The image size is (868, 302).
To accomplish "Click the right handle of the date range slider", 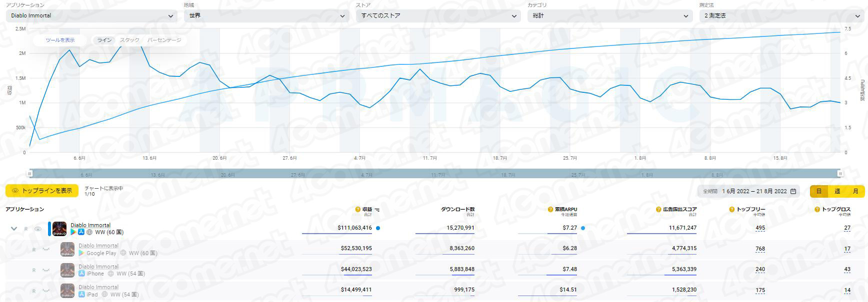I will tap(840, 174).
